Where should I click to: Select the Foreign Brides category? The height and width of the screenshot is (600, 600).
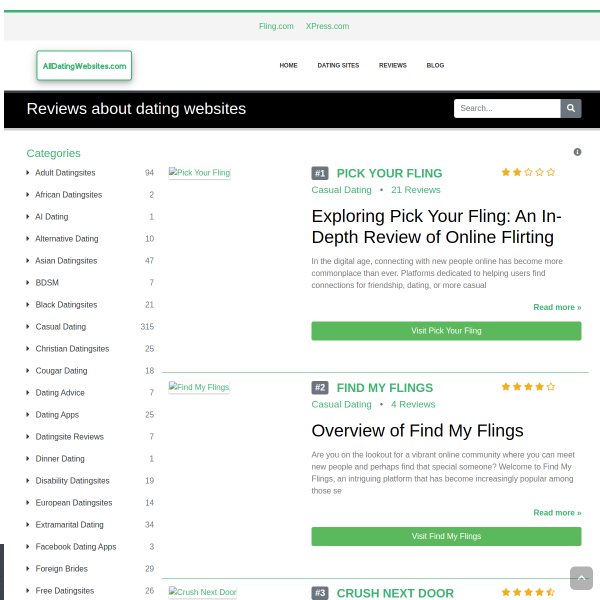pyautogui.click(x=62, y=569)
